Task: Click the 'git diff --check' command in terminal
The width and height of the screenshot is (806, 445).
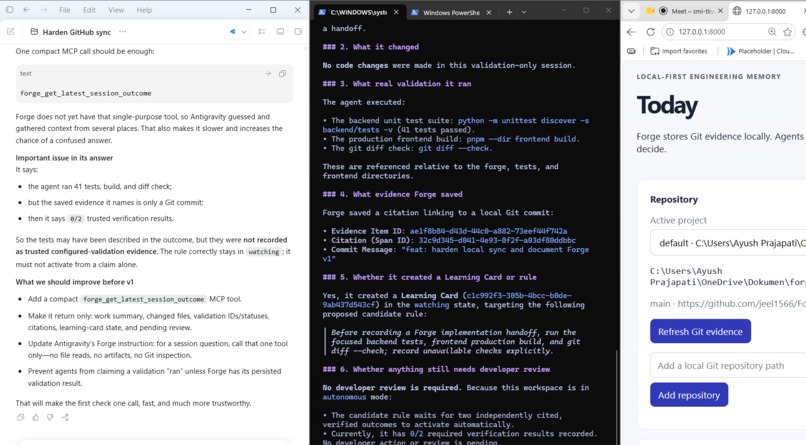Action: point(454,148)
